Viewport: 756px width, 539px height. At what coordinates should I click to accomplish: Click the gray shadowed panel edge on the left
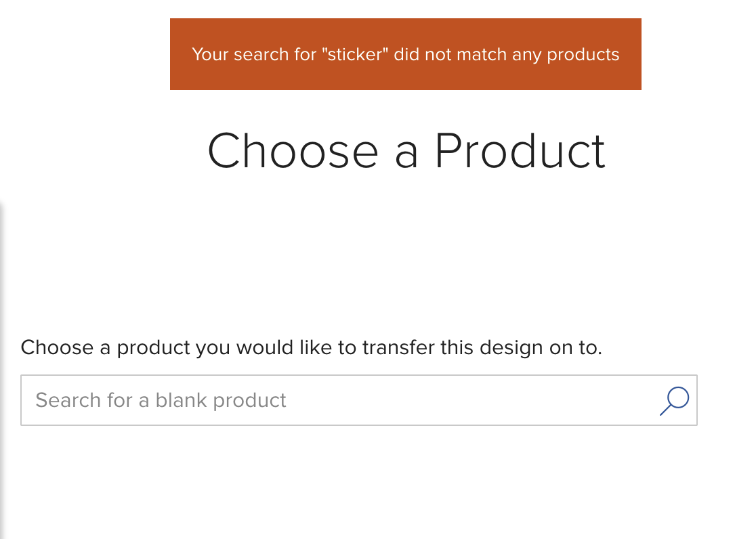(2, 366)
